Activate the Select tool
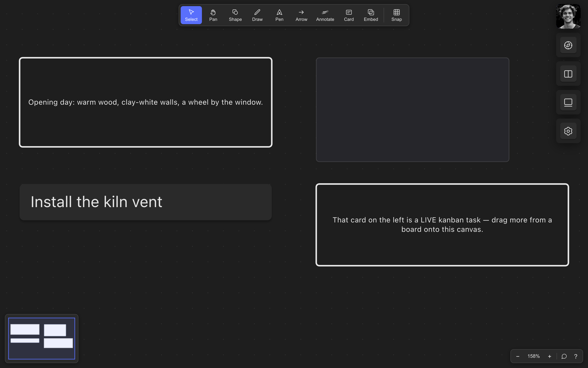This screenshot has width=588, height=368. tap(191, 15)
